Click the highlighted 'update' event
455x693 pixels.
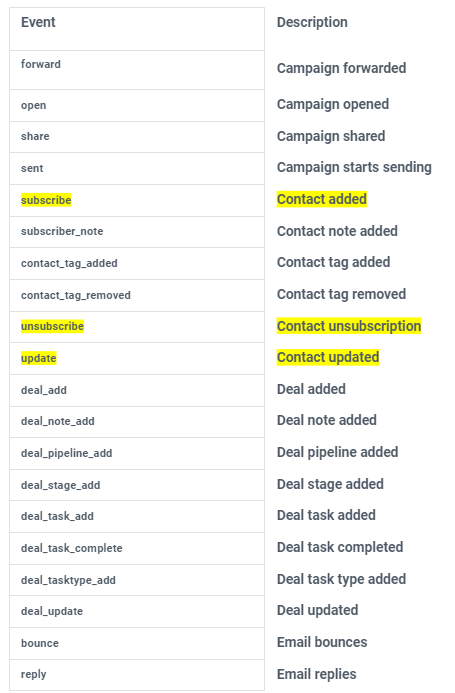tap(38, 358)
